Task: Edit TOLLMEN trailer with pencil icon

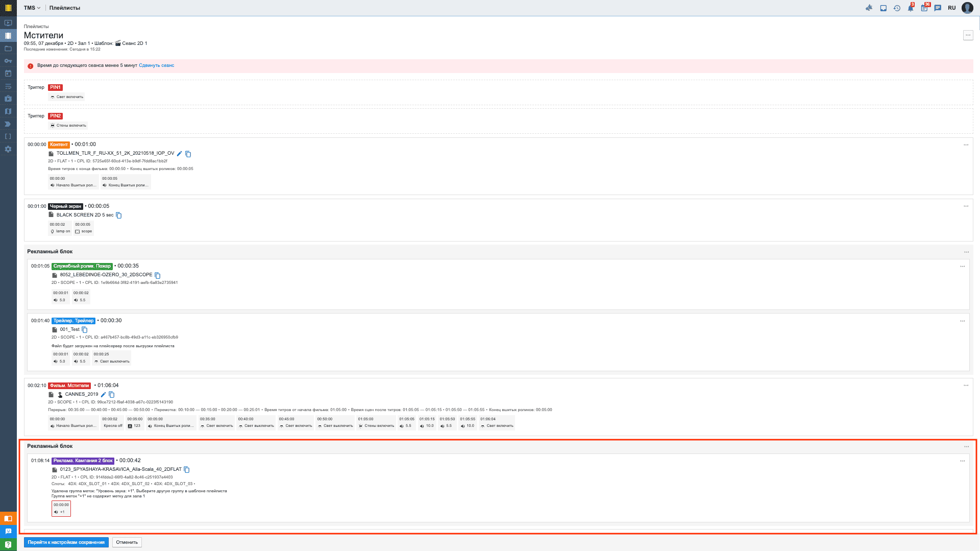Action: coord(180,154)
